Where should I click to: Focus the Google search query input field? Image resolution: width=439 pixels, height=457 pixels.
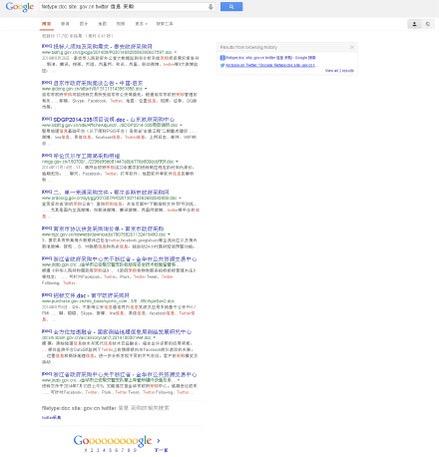pos(123,7)
